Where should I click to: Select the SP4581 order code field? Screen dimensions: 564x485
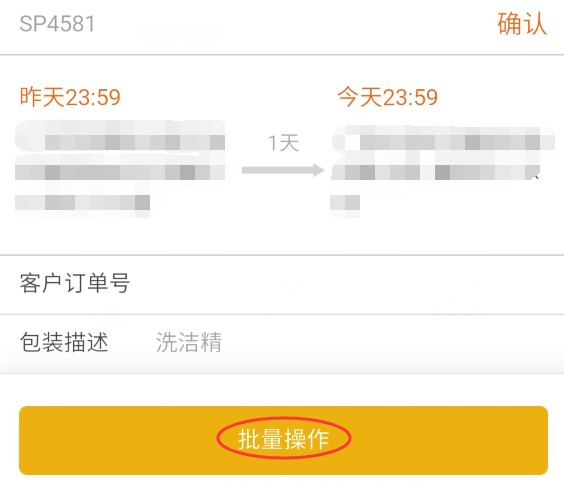[57, 24]
